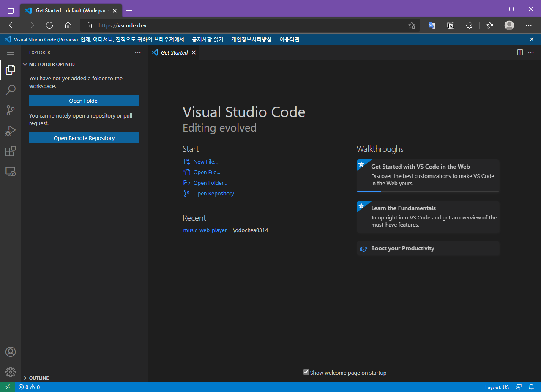The height and width of the screenshot is (392, 541).
Task: Open the Run and Debug view
Action: tap(11, 131)
